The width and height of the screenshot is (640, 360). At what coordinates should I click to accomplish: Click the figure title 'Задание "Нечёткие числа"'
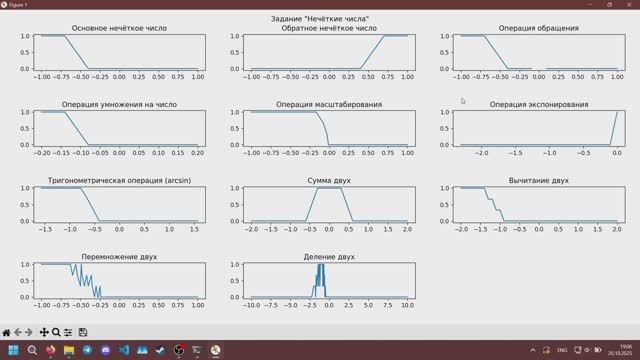320,19
